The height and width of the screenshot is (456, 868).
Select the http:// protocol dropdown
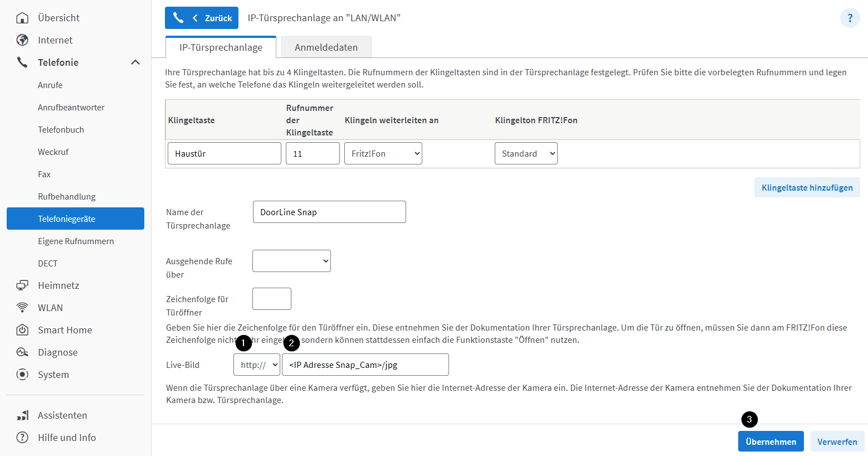pos(257,365)
